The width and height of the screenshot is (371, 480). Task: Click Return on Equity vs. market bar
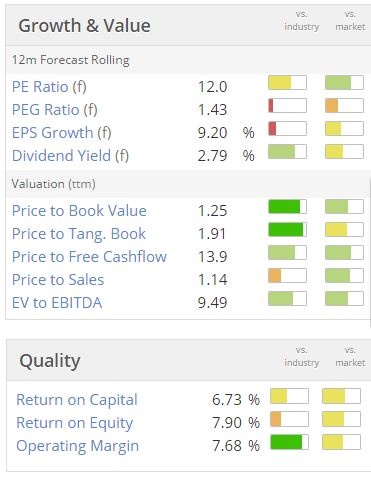[x=341, y=419]
